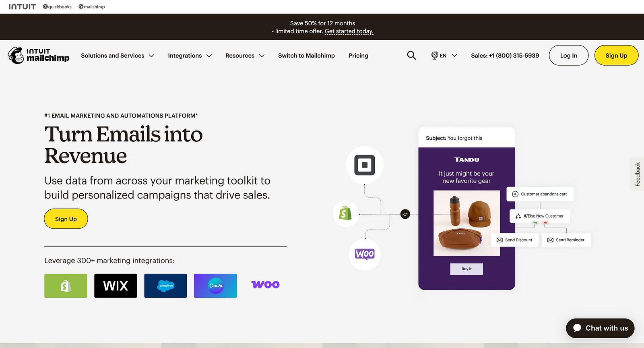644x348 pixels.
Task: Click the TANDU brand title in email
Action: [x=466, y=160]
